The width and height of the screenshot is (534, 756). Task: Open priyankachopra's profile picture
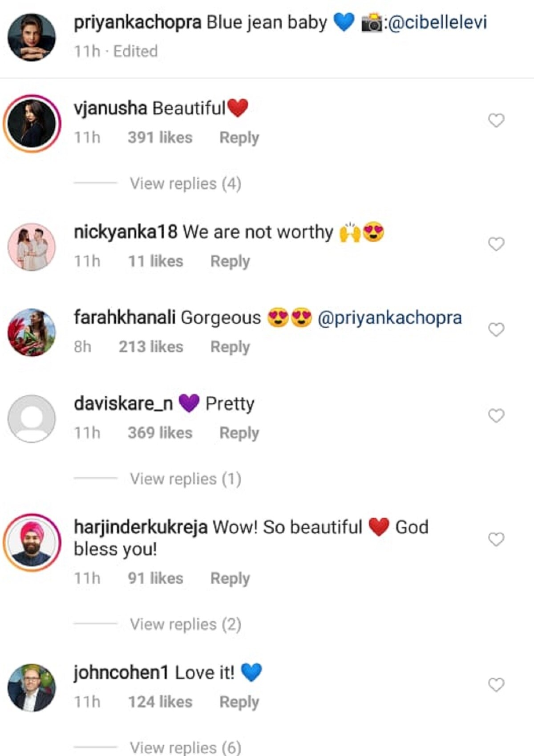(32, 37)
